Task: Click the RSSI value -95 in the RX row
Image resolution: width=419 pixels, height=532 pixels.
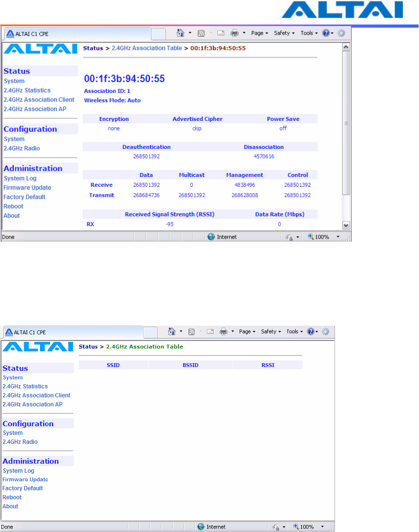Action: coord(170,224)
